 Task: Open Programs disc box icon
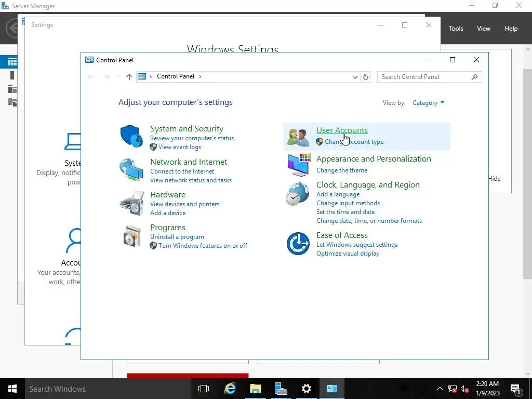132,236
